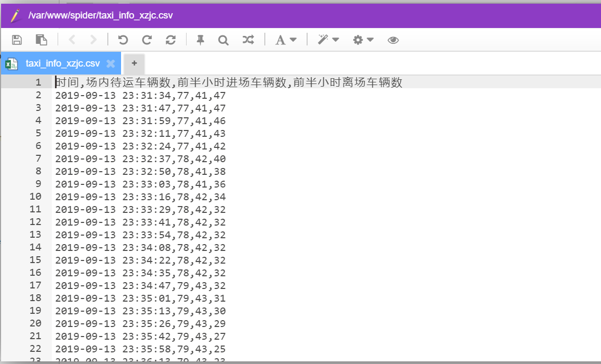Redo the last edit

coord(147,40)
